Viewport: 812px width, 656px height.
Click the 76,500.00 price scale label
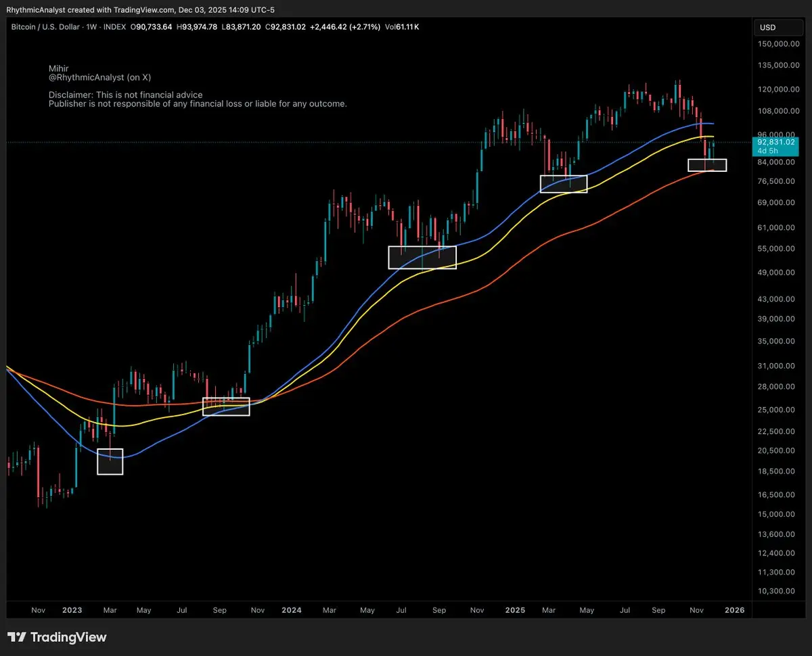tap(777, 181)
